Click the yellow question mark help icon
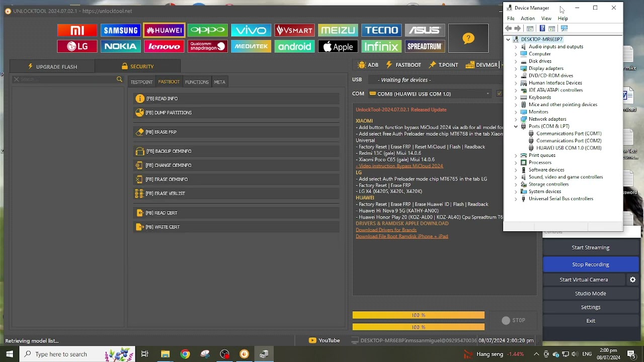The width and height of the screenshot is (644, 362). [x=468, y=38]
